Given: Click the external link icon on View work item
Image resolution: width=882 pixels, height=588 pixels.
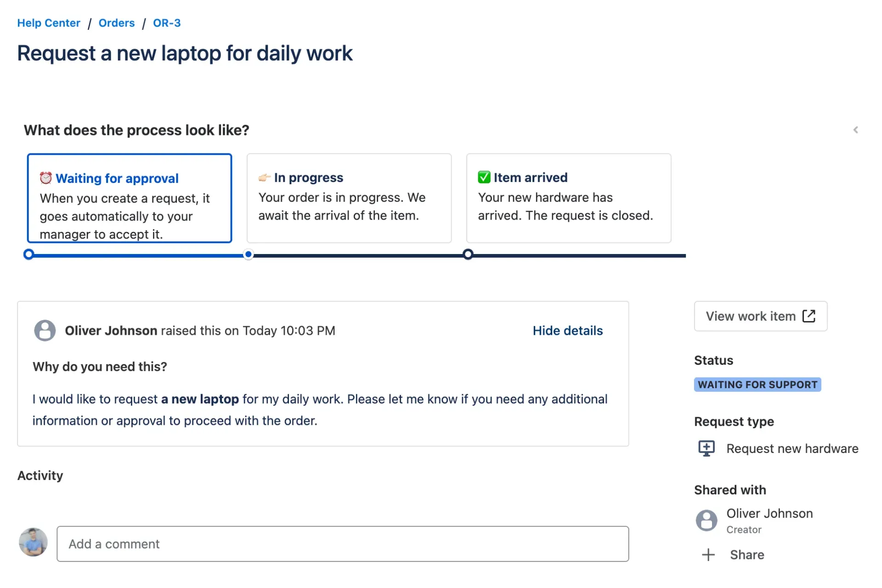Looking at the screenshot, I should tap(808, 316).
